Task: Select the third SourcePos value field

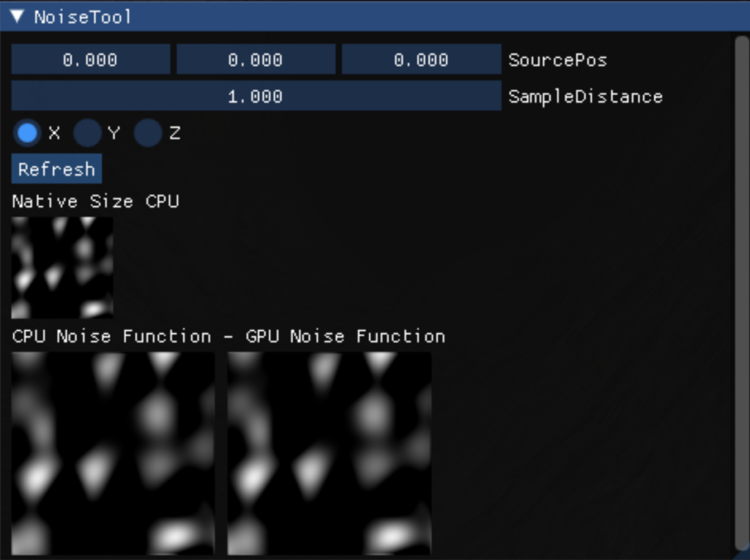Action: click(421, 60)
